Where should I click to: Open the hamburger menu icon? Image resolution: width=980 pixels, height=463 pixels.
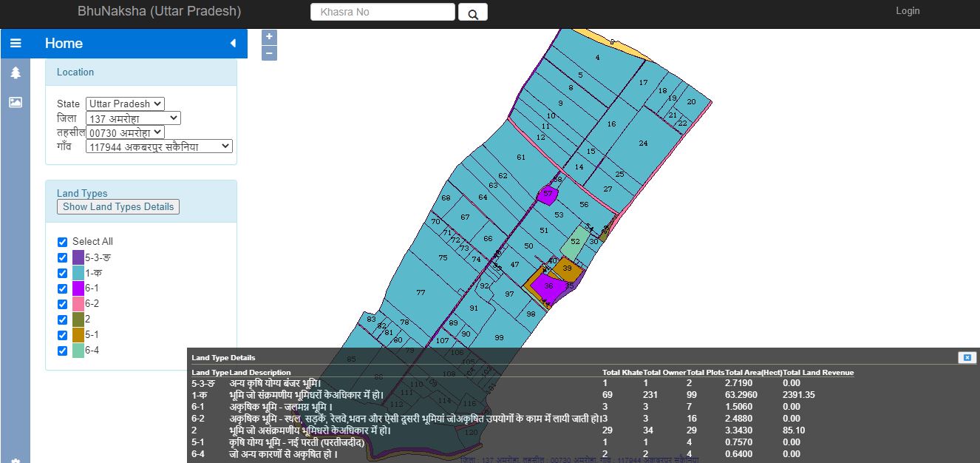[16, 43]
